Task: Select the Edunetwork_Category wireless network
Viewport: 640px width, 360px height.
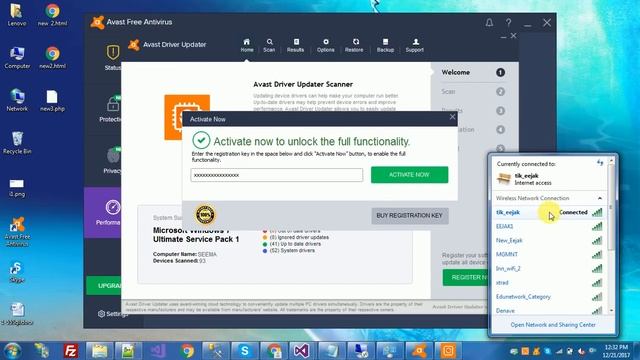Action: click(549, 297)
